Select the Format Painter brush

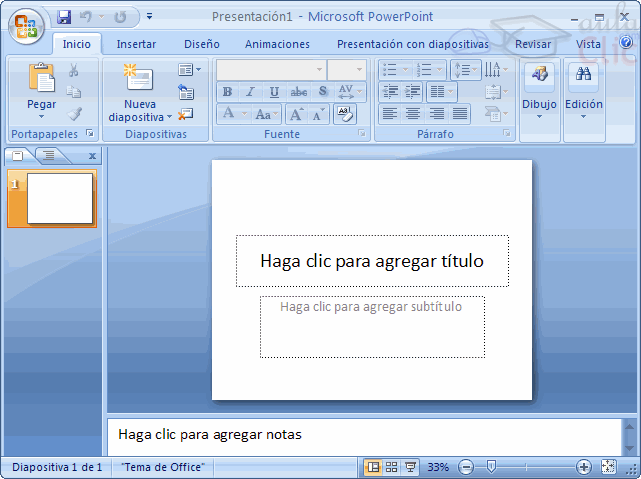74,114
